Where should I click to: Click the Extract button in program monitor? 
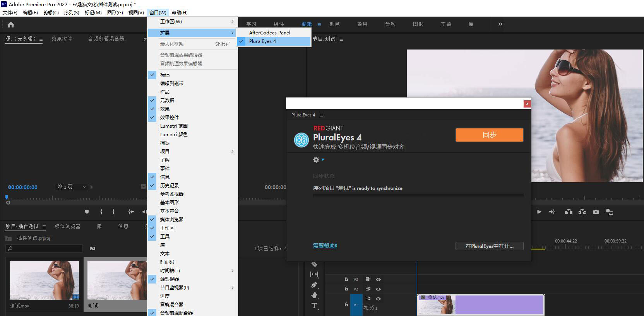click(582, 212)
